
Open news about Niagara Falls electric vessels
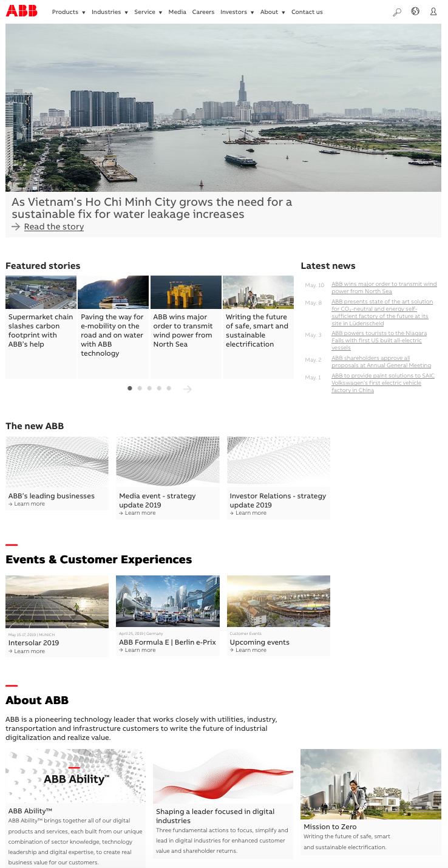point(379,341)
